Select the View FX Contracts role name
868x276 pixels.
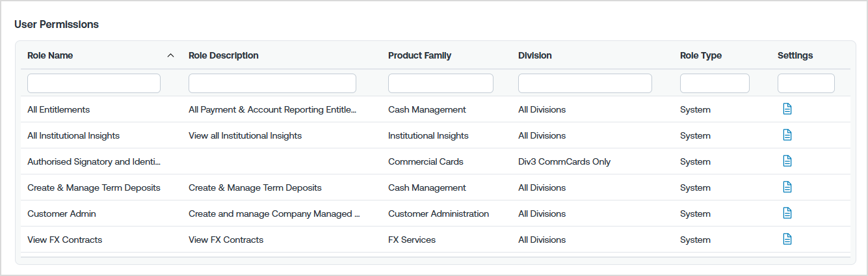point(65,240)
